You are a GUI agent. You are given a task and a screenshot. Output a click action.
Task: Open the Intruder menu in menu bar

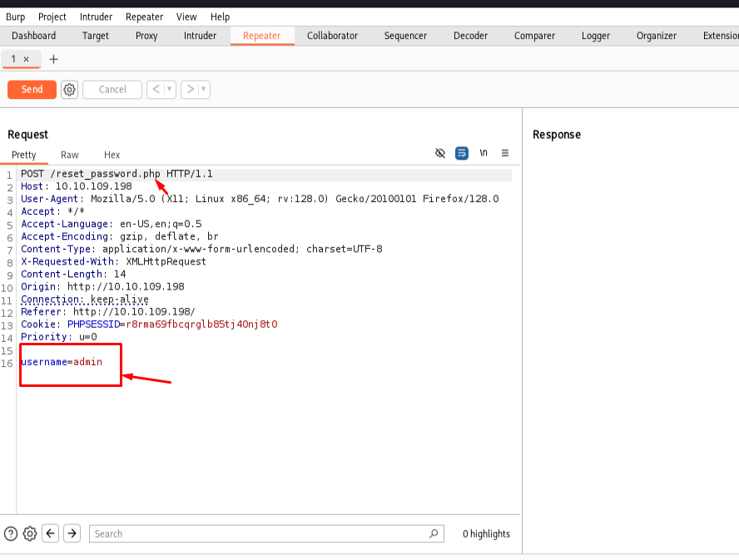(97, 17)
